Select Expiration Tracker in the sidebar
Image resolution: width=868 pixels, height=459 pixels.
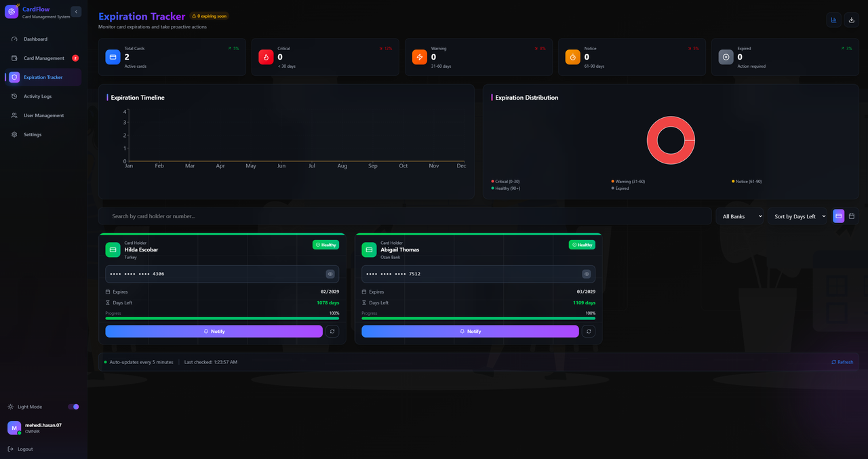click(43, 77)
